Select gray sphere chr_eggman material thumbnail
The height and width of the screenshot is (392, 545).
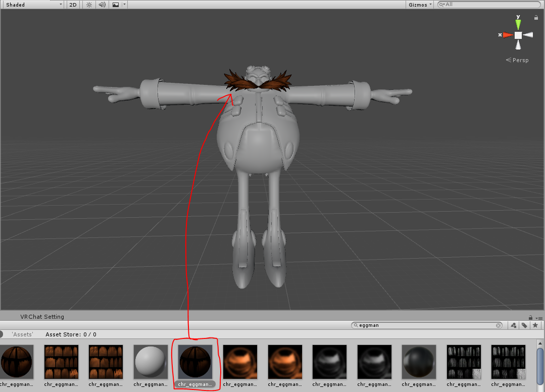tap(151, 362)
